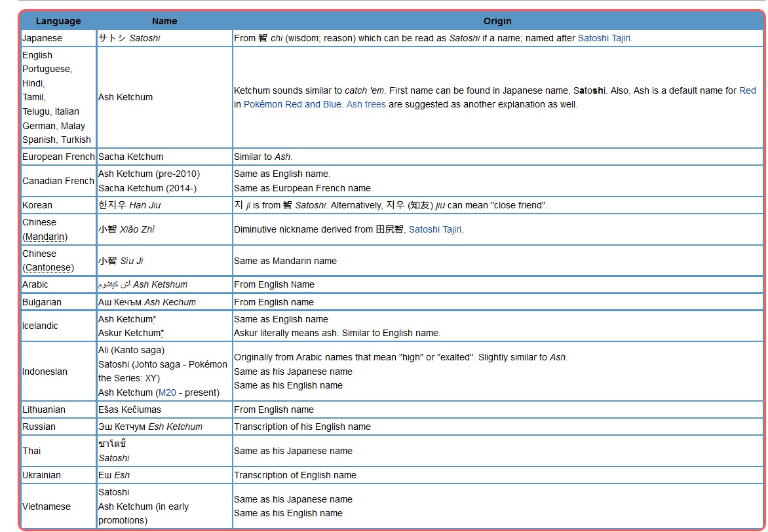Follow the Ash trees link
Viewport: 768px width, 532px height.
(x=366, y=104)
